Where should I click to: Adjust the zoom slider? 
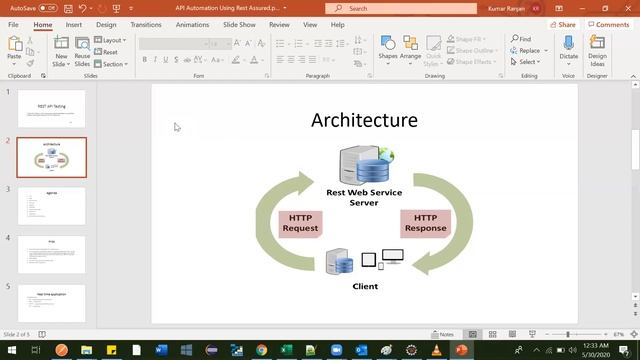[568, 334]
